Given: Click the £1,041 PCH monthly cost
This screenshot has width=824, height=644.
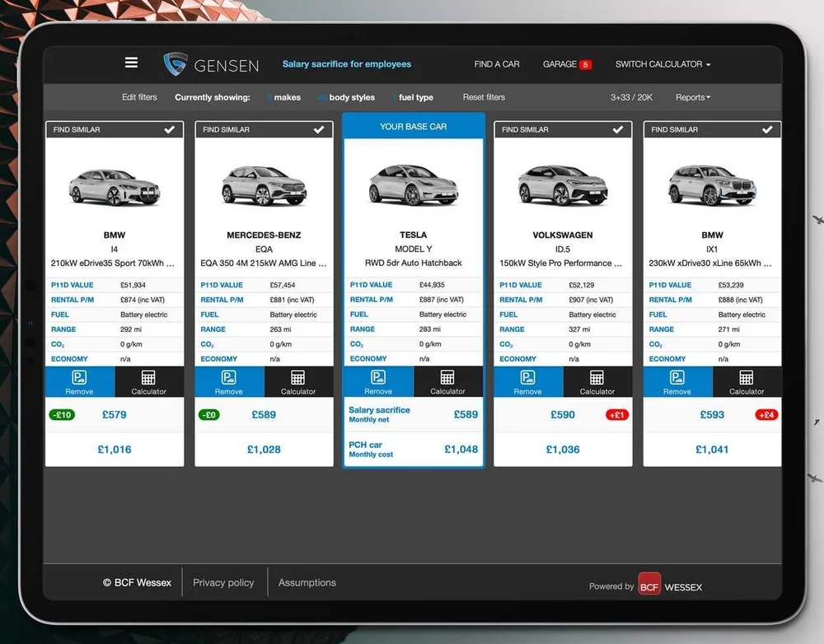Looking at the screenshot, I should 712,449.
